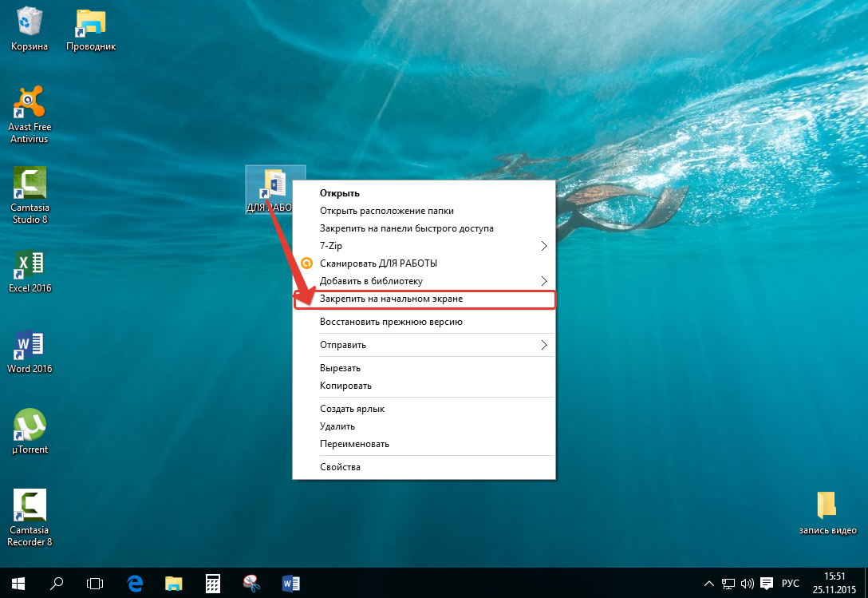Open the Calculator from the taskbar
Viewport: 868px width, 598px height.
(213, 583)
